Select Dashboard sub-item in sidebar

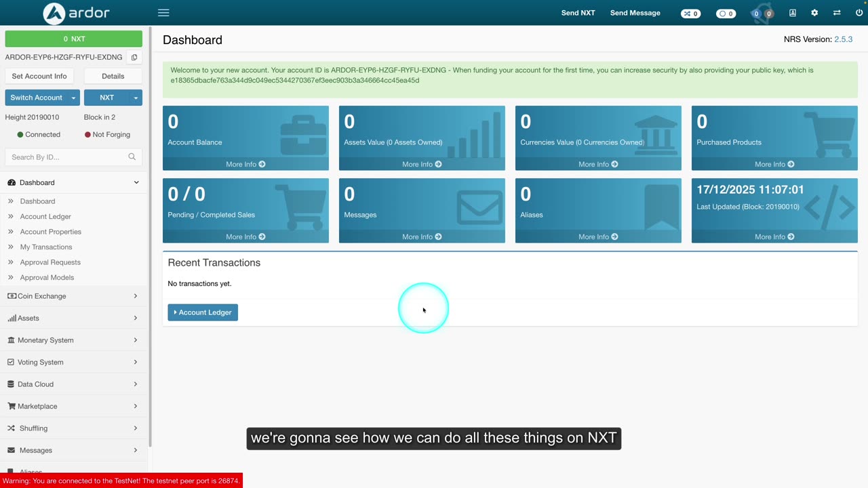pyautogui.click(x=37, y=201)
